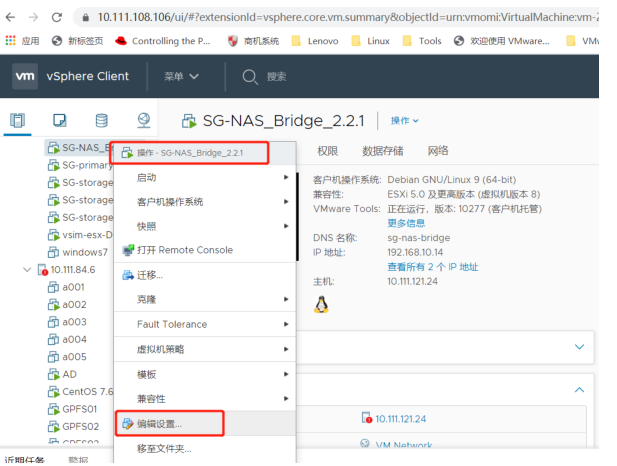Image resolution: width=617 pixels, height=466 pixels.
Task: Open the 快照 submenu
Action: tap(147, 226)
